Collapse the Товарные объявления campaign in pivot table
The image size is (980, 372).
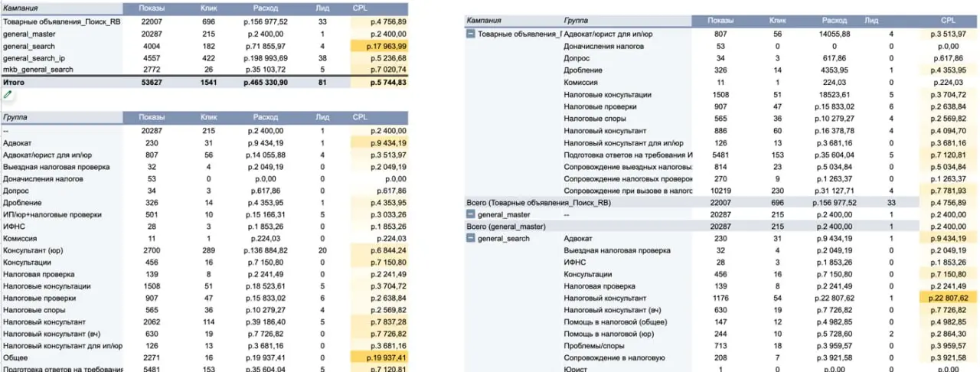coord(470,34)
